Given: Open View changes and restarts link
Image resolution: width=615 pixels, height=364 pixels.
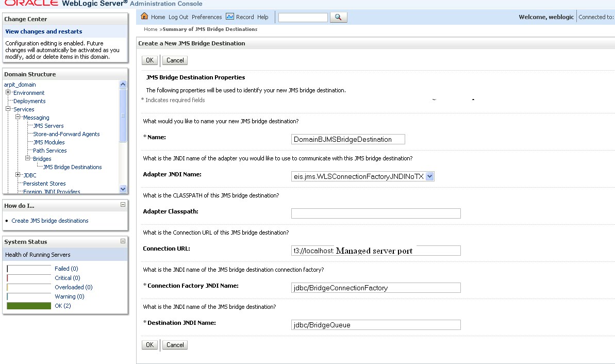Looking at the screenshot, I should (43, 31).
